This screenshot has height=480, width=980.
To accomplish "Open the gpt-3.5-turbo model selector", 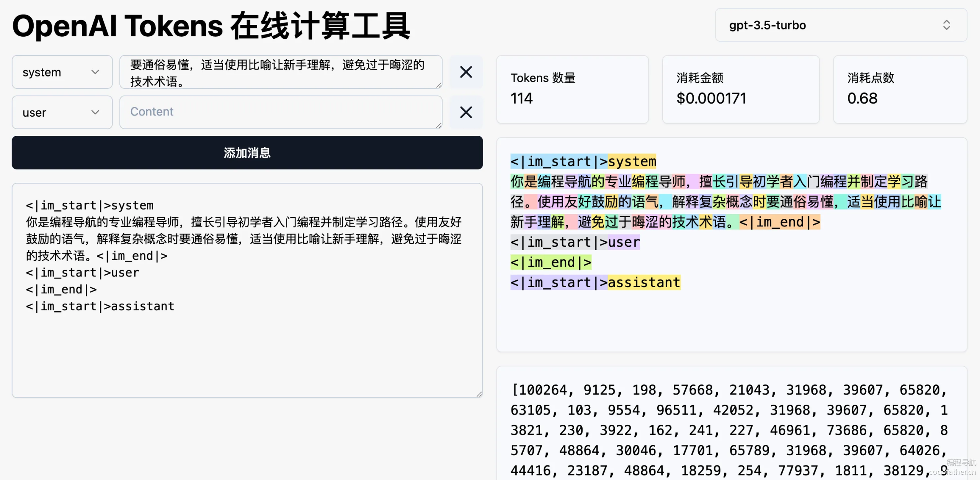I will point(840,25).
